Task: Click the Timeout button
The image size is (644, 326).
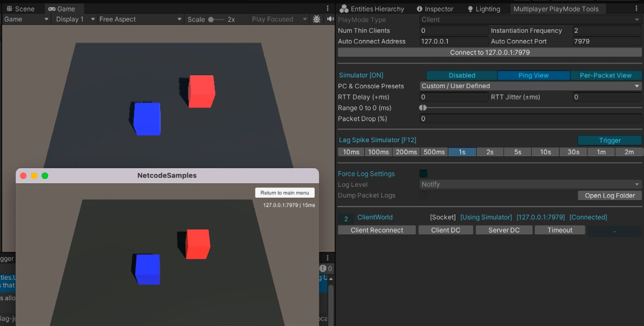Action: [x=560, y=230]
